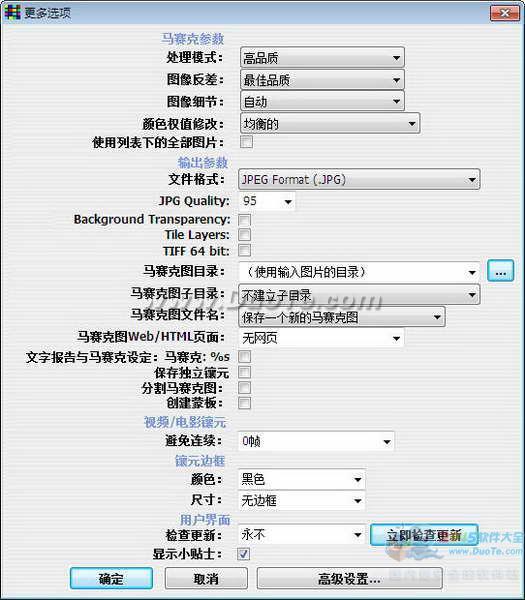525x600 pixels.
Task: Click 立即检查更新 button
Action: 424,535
